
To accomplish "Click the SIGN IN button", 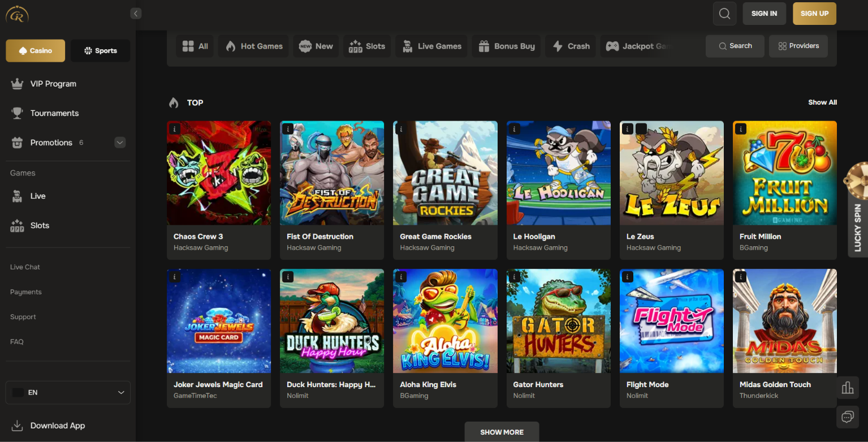I will pyautogui.click(x=764, y=14).
